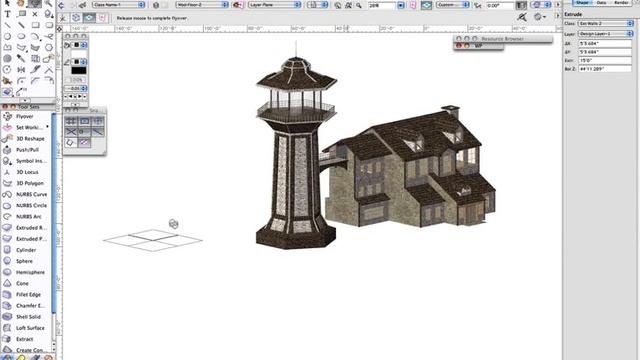Viewport: 640px width, 360px height.
Task: Enable highlighted third flyover mode button
Action: [x=89, y=18]
